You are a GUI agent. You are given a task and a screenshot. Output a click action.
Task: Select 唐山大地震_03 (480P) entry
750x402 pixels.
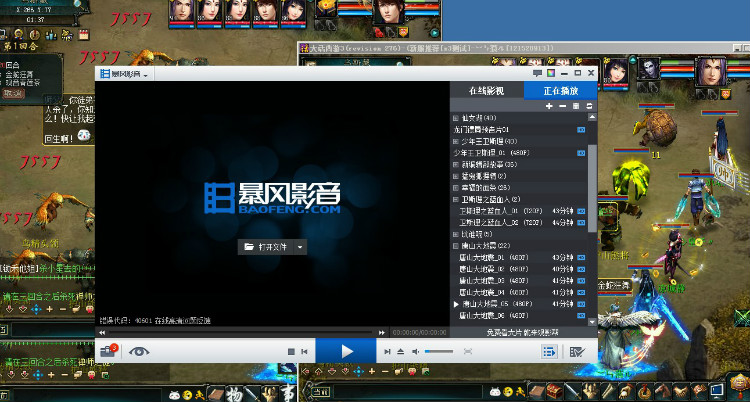pyautogui.click(x=519, y=280)
